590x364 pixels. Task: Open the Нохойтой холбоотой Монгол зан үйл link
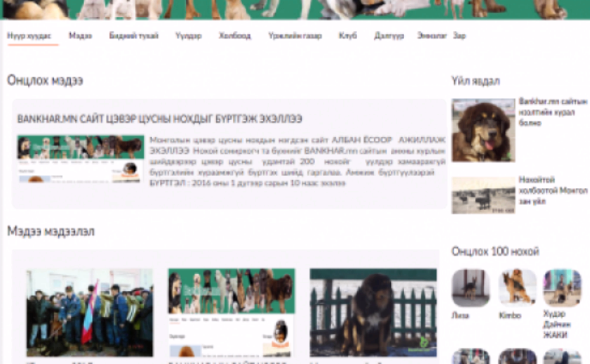point(552,190)
